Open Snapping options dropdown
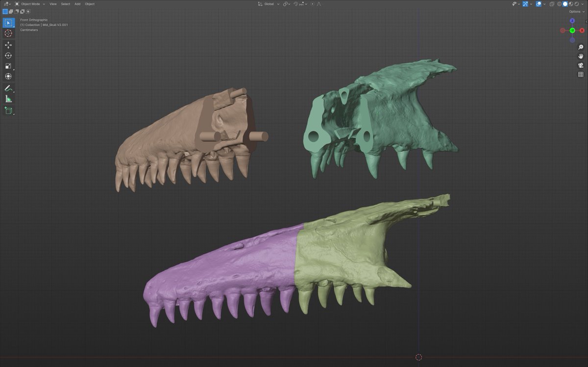The image size is (588, 367). [x=304, y=3]
